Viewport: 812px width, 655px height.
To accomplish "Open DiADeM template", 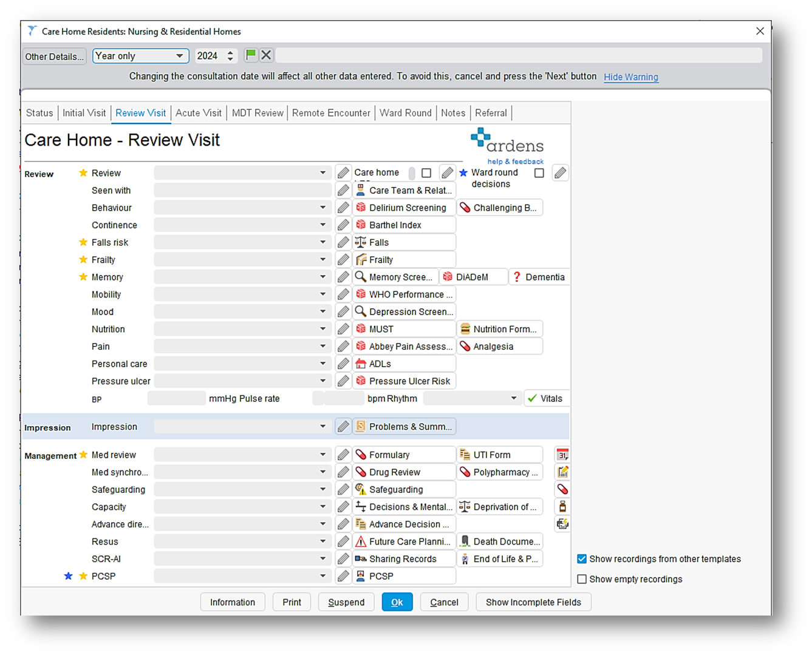I will tap(474, 277).
